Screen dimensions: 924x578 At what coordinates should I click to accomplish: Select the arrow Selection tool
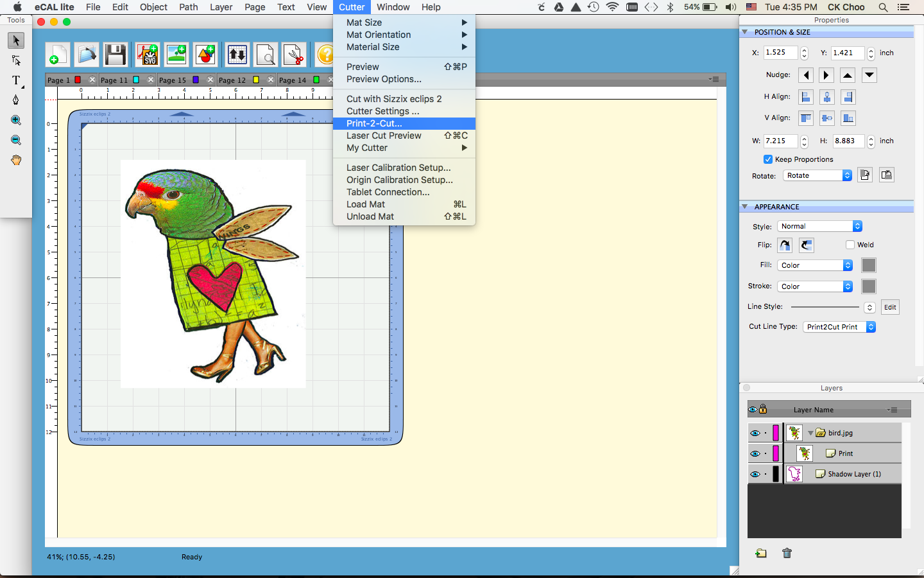click(x=16, y=40)
